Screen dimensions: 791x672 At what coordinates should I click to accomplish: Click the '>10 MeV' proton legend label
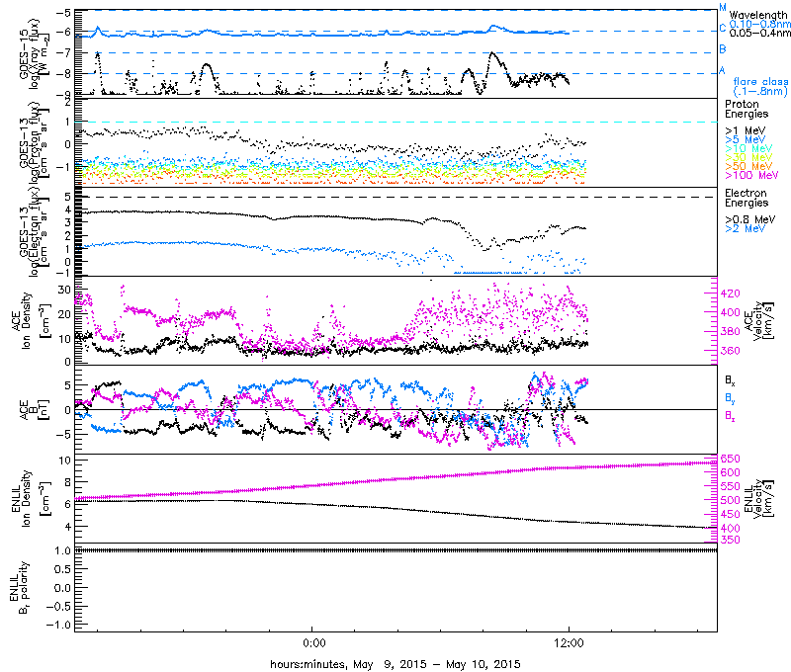748,148
